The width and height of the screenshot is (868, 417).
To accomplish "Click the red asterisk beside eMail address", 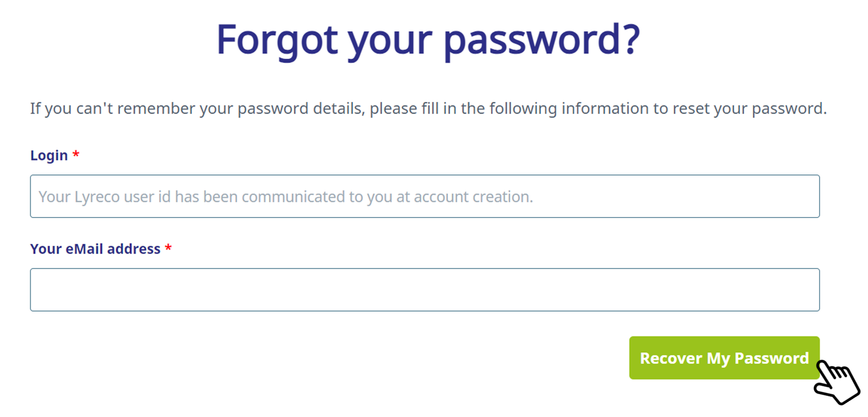I will 168,248.
